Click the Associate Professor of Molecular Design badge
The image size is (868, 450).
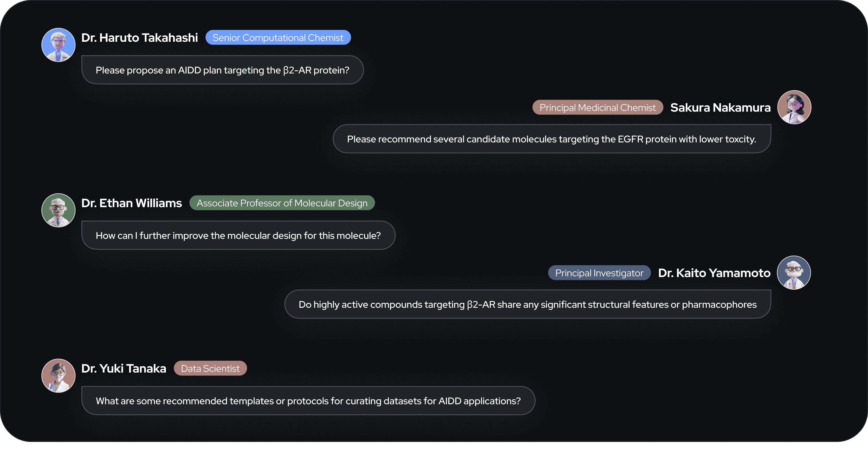click(x=282, y=203)
